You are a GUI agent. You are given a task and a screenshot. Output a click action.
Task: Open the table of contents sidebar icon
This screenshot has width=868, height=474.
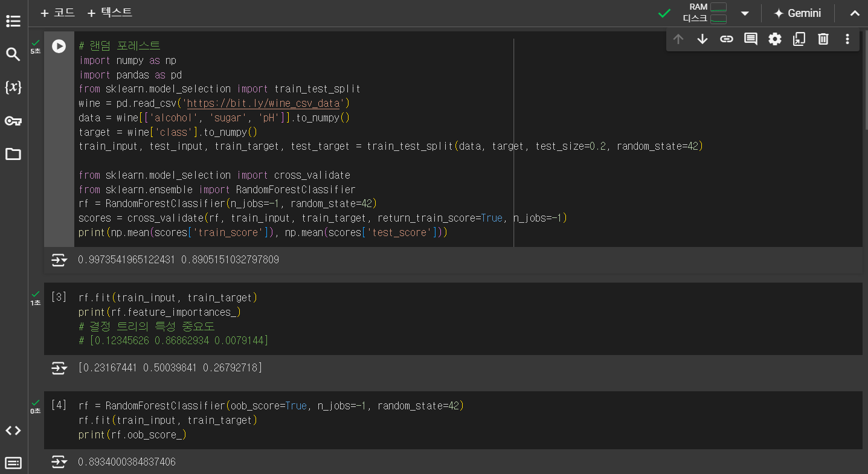13,22
